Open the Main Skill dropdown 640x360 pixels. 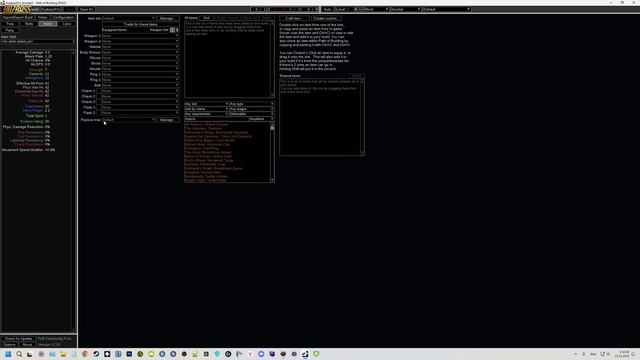point(38,41)
